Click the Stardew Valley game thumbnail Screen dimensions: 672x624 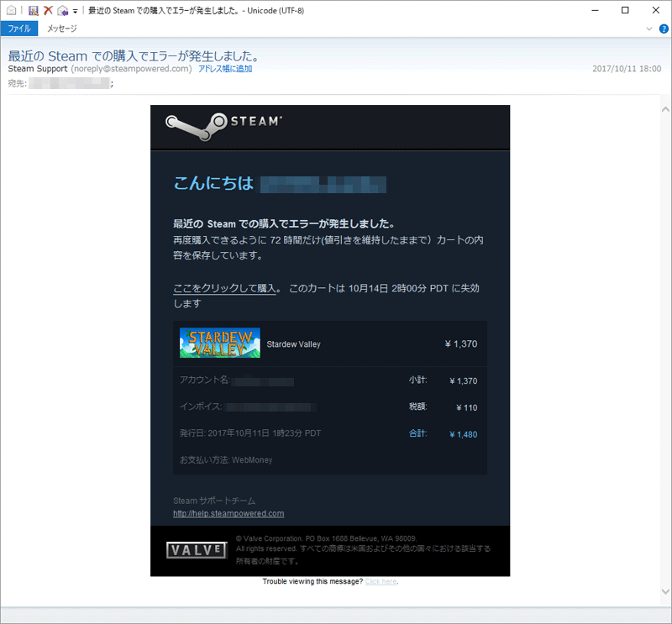[220, 343]
